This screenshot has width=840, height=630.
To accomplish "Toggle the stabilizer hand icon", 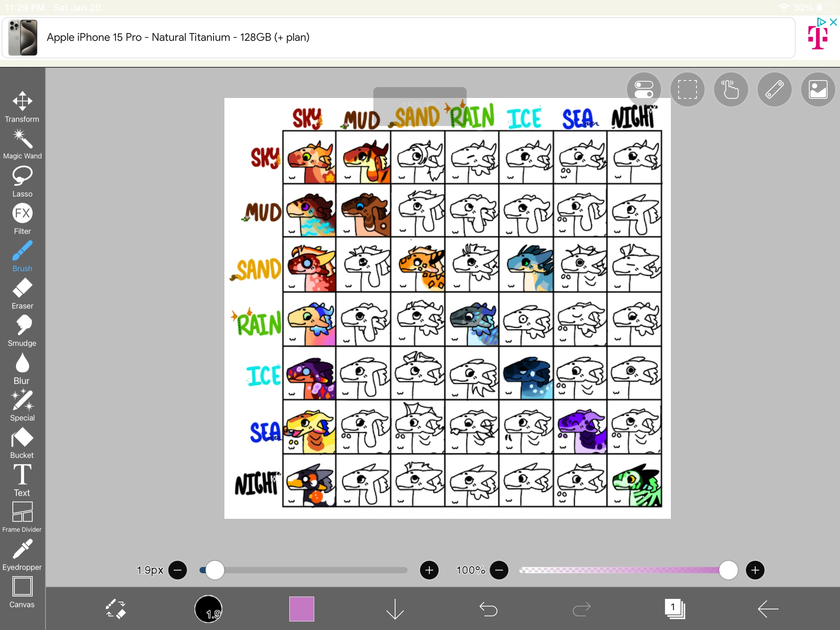I will tap(731, 89).
